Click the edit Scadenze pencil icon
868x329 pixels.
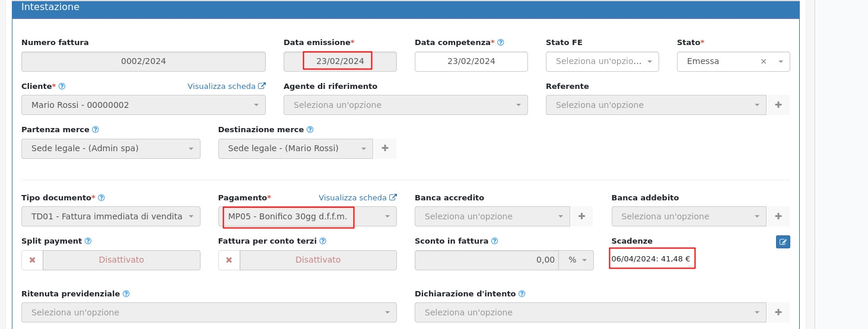783,242
